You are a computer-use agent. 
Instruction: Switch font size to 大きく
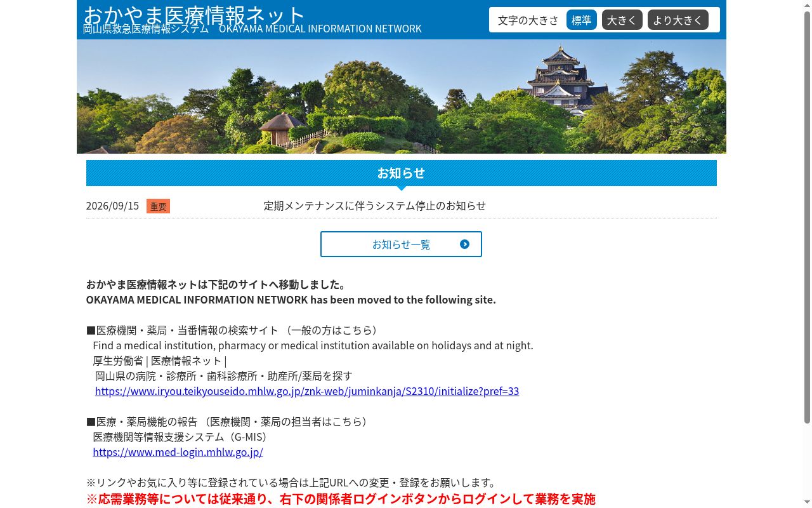coord(622,20)
